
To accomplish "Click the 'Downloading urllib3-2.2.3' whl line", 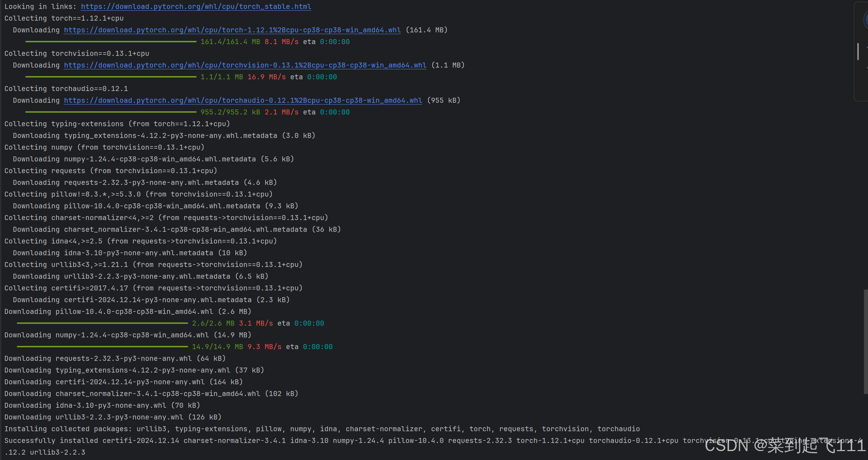I will click(x=113, y=417).
